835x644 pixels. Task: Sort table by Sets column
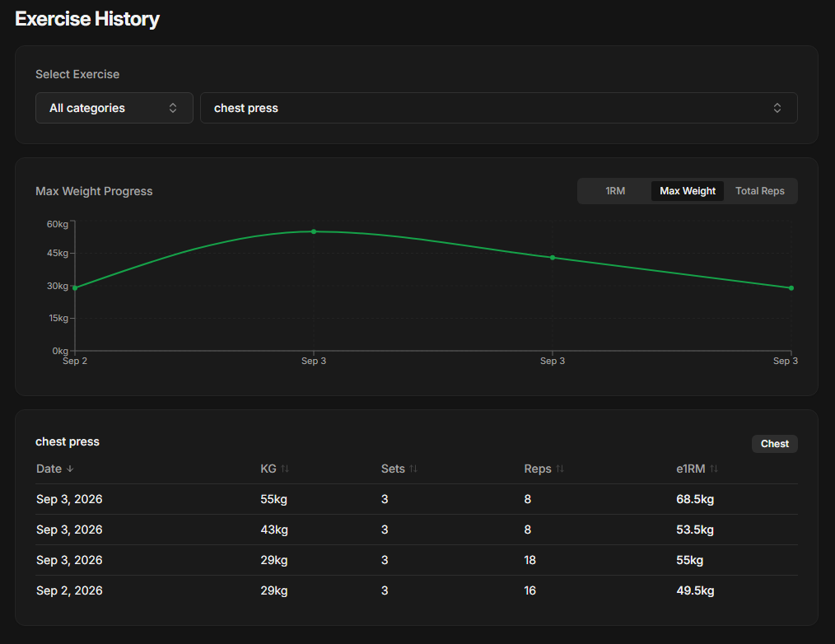pyautogui.click(x=399, y=469)
